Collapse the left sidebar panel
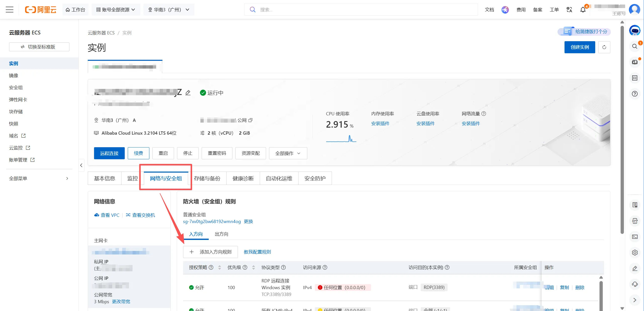 pos(81,165)
